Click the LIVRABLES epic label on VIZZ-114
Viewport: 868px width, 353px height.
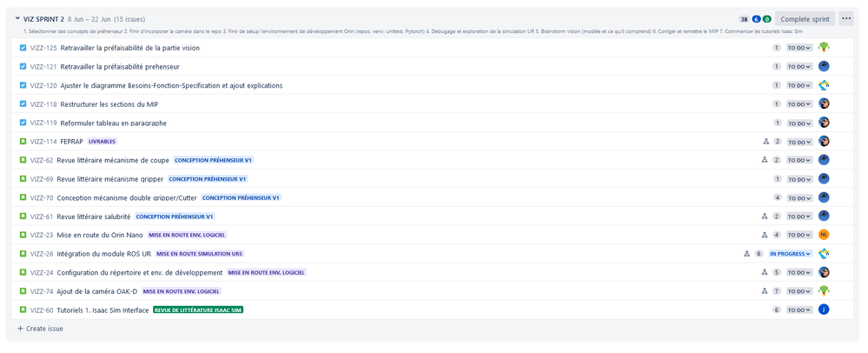(103, 142)
